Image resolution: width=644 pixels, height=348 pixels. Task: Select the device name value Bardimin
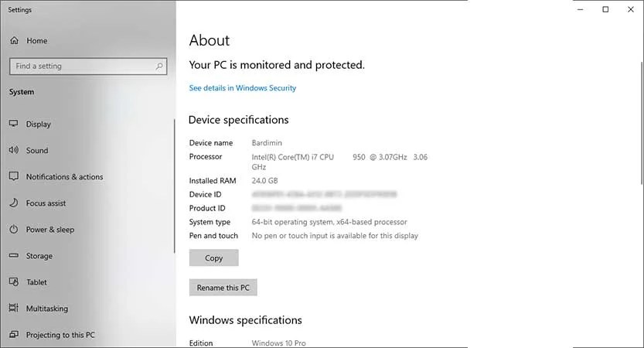tap(267, 142)
